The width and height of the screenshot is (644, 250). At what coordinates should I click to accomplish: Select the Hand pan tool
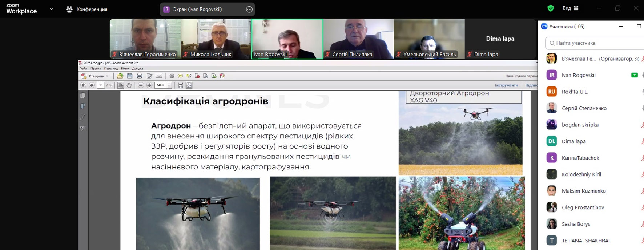tap(129, 85)
